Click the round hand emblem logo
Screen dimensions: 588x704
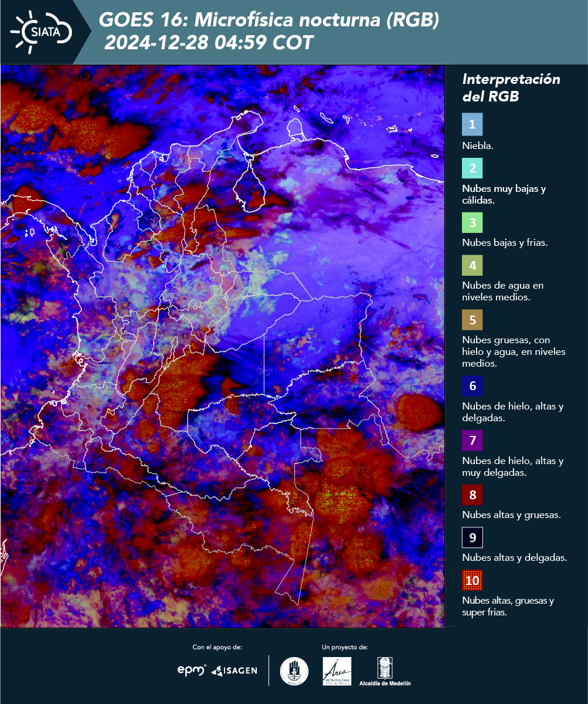(x=294, y=671)
